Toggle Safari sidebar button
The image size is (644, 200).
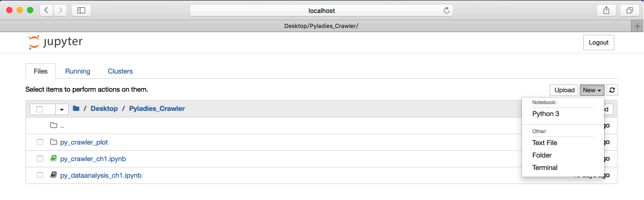pyautogui.click(x=81, y=10)
